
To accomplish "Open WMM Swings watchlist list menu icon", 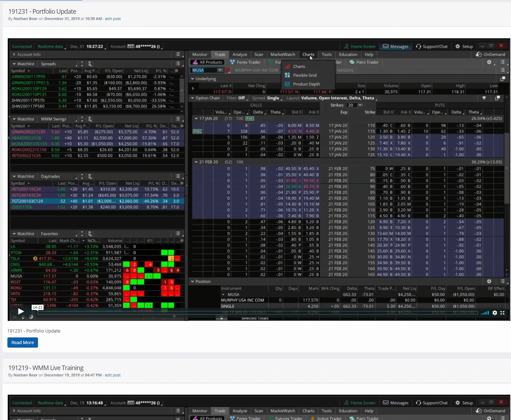I will coord(178,119).
